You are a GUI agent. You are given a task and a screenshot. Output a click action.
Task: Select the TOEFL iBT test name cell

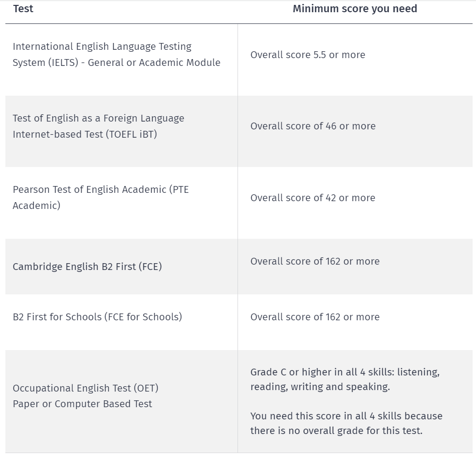tap(121, 131)
